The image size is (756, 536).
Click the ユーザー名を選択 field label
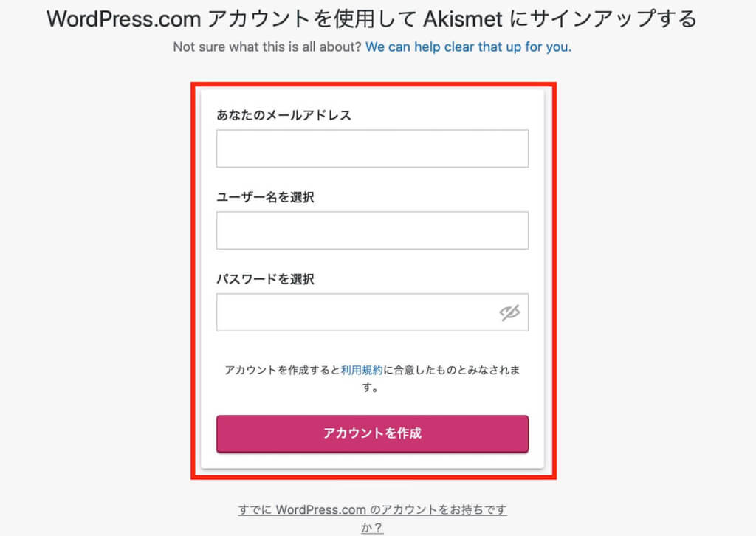coord(265,197)
